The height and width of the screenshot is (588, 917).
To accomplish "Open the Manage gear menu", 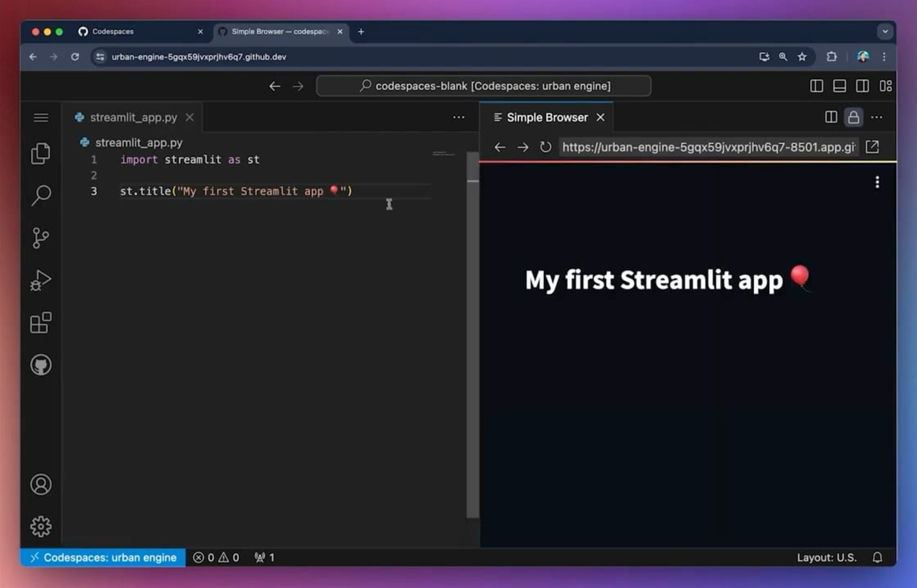I will tap(40, 526).
